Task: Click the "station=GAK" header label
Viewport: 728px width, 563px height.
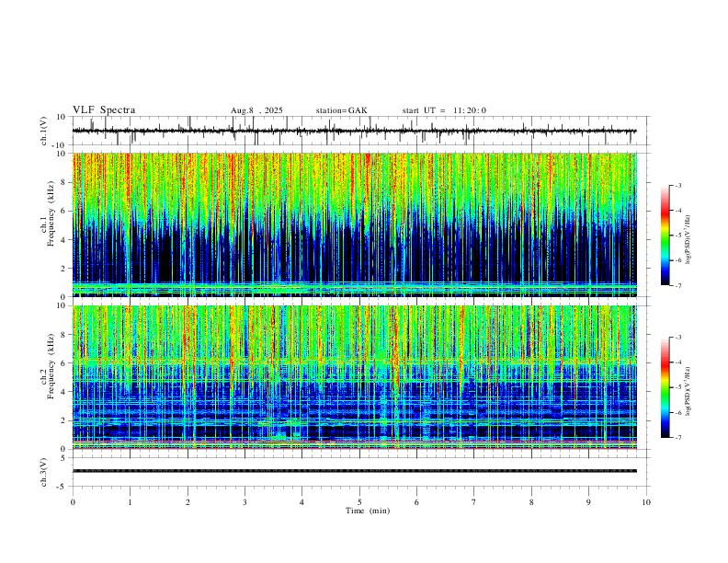Action: point(341,110)
